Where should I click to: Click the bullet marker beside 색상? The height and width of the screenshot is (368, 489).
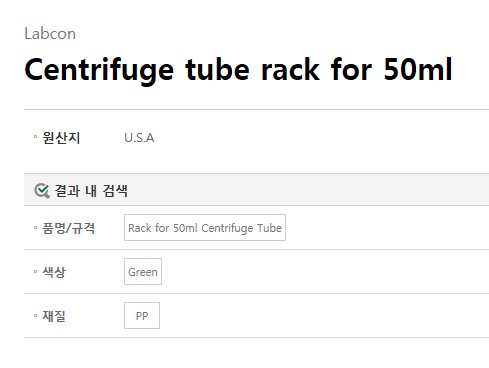point(35,271)
